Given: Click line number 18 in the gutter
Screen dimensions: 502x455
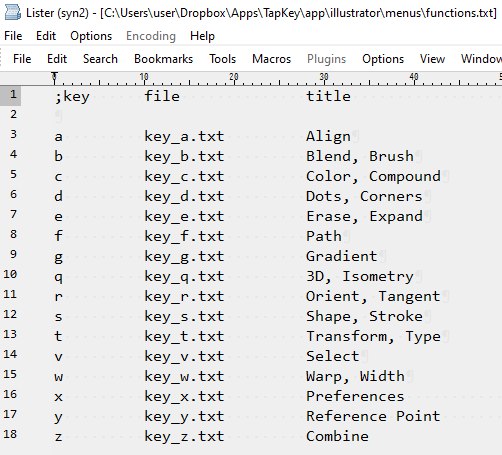Looking at the screenshot, I should click(x=10, y=434).
